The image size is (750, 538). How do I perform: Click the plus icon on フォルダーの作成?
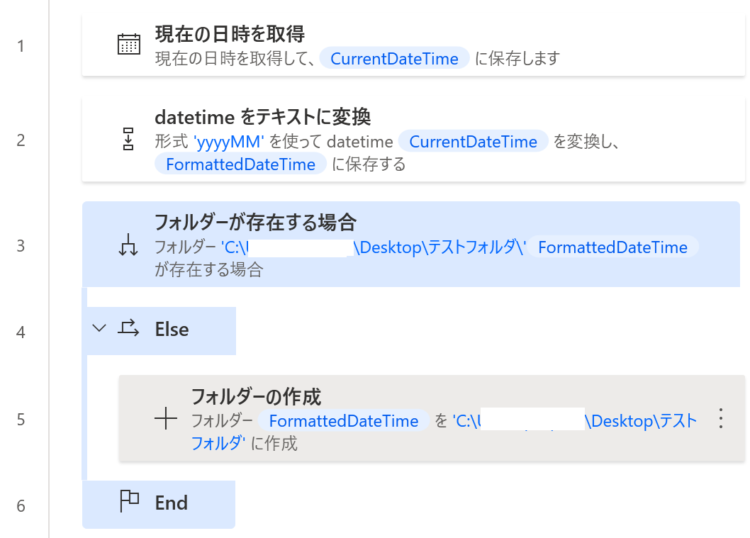click(165, 418)
